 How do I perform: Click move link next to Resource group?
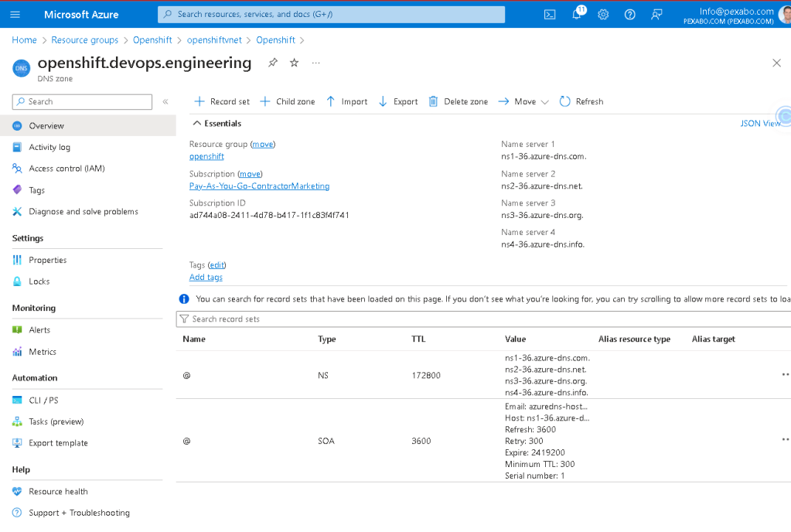[263, 145]
